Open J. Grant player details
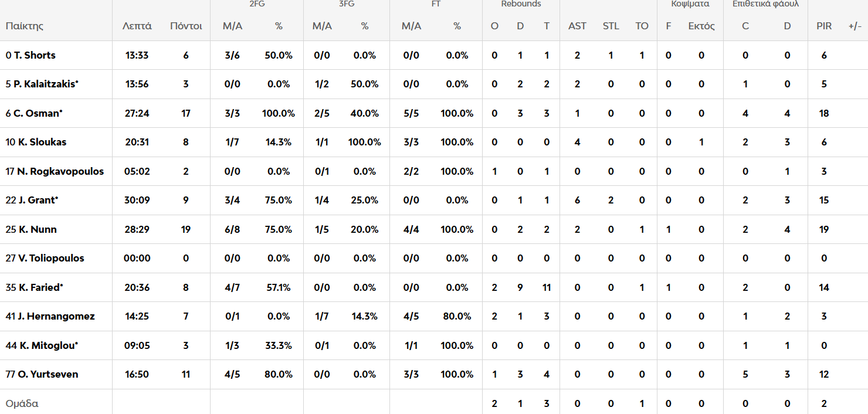 pyautogui.click(x=35, y=200)
